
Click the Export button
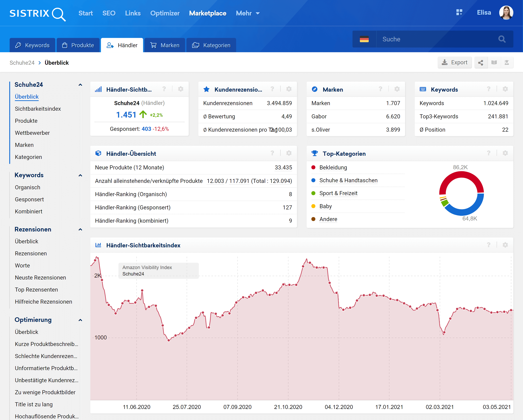click(x=454, y=62)
